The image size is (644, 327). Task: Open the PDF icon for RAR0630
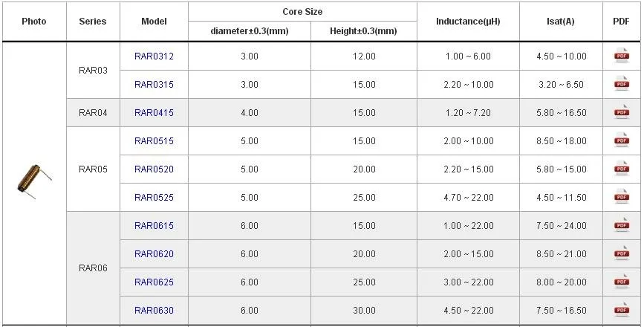click(621, 310)
